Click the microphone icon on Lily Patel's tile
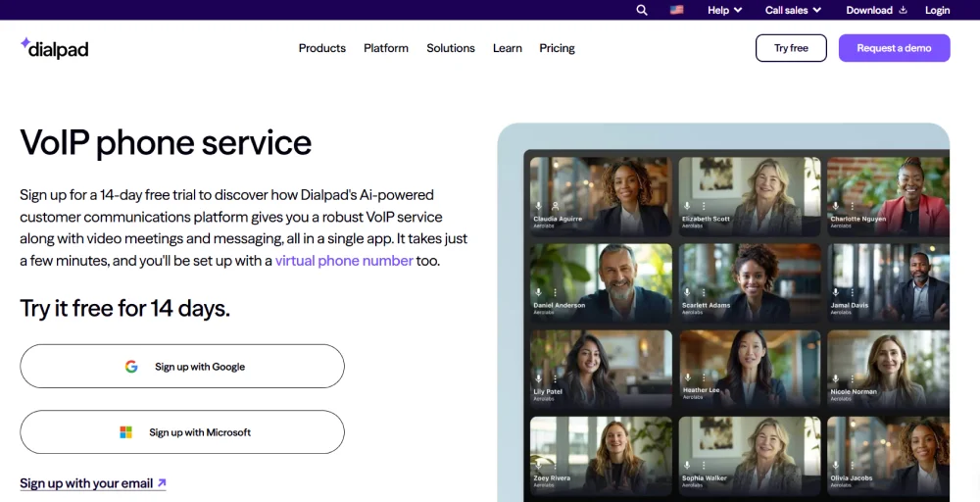This screenshot has height=502, width=980. click(x=538, y=378)
